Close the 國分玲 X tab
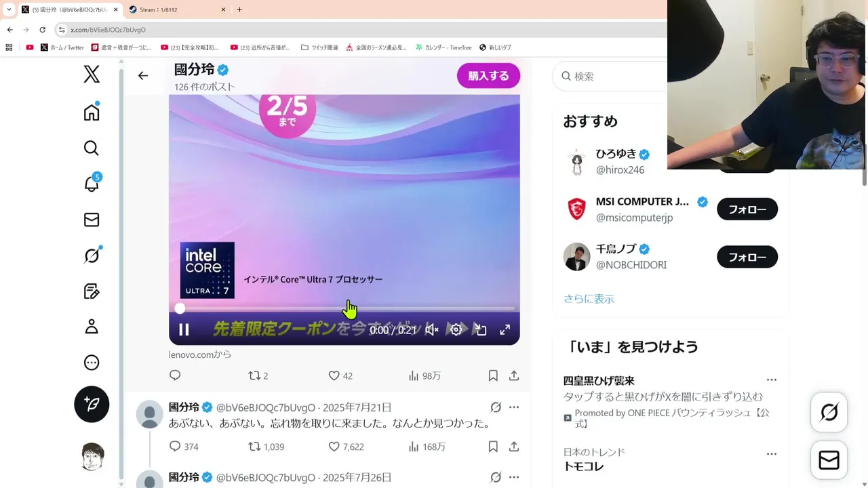 [115, 9]
